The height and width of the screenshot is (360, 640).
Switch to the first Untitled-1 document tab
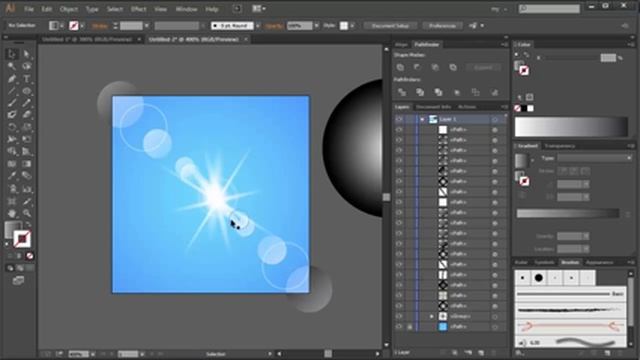point(87,40)
